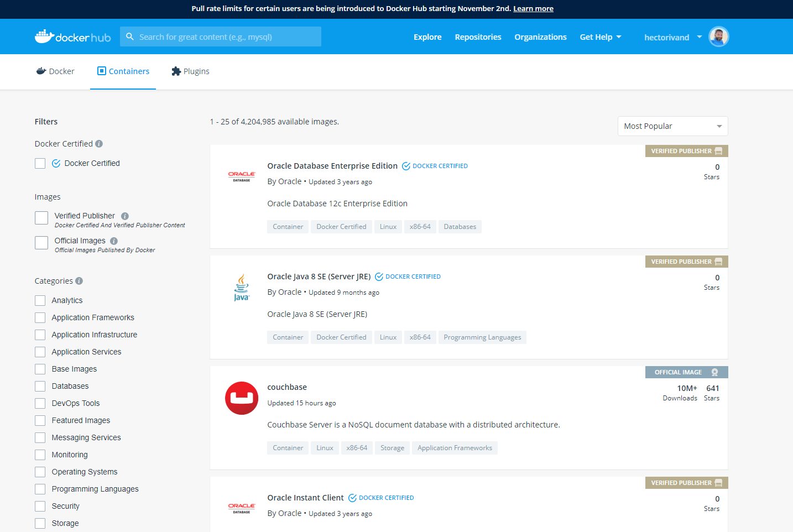Click the 10M+ Downloads count on couchbase
Viewport: 793px width, 532px height.
pos(680,393)
